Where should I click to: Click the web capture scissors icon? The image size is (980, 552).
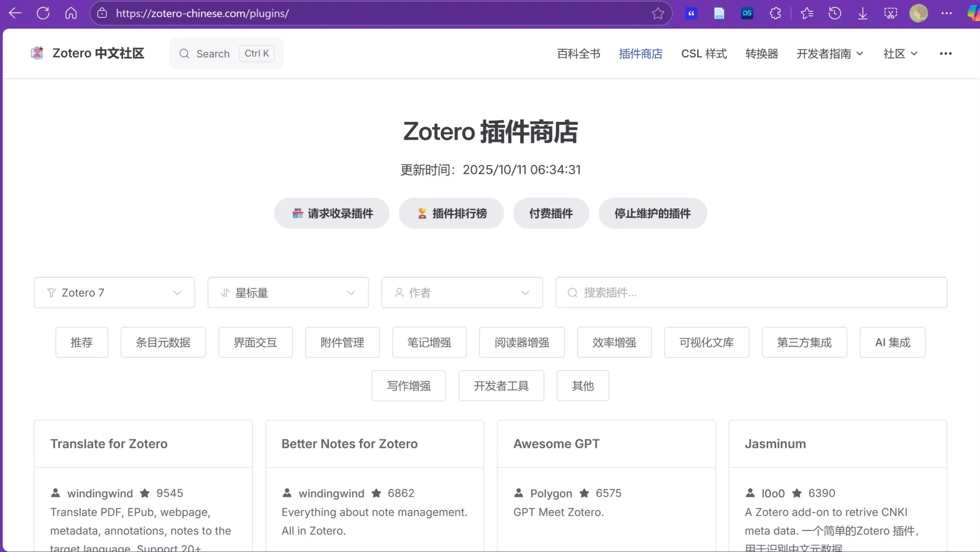pyautogui.click(x=890, y=13)
